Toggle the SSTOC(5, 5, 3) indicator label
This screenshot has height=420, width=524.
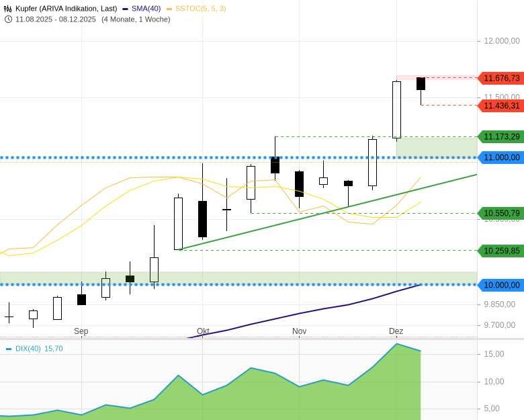[x=200, y=9]
